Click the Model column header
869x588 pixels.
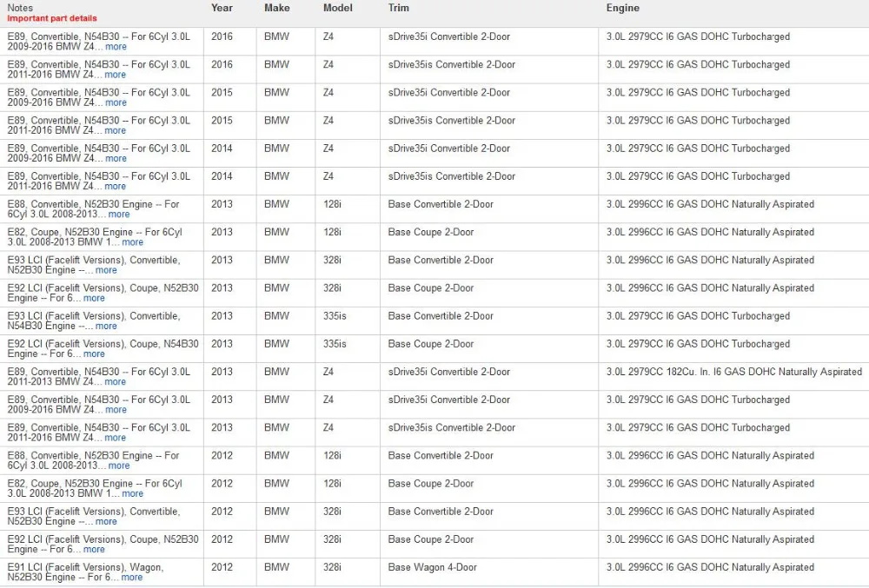(337, 8)
